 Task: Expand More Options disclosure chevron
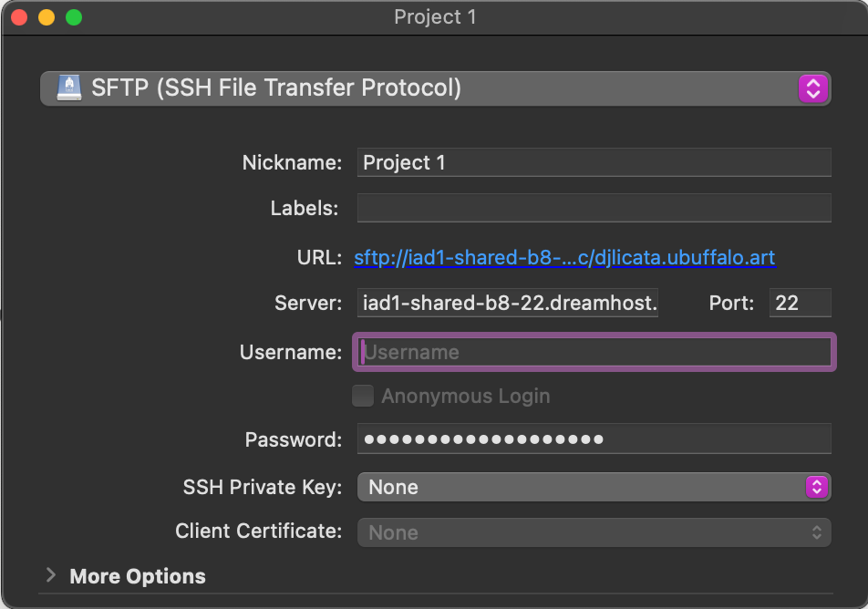(x=51, y=575)
